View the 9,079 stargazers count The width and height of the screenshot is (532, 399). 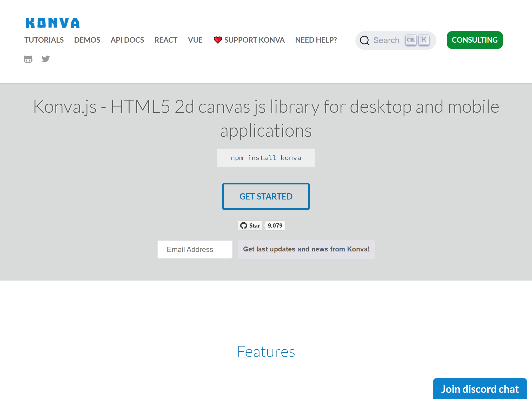[x=275, y=225]
